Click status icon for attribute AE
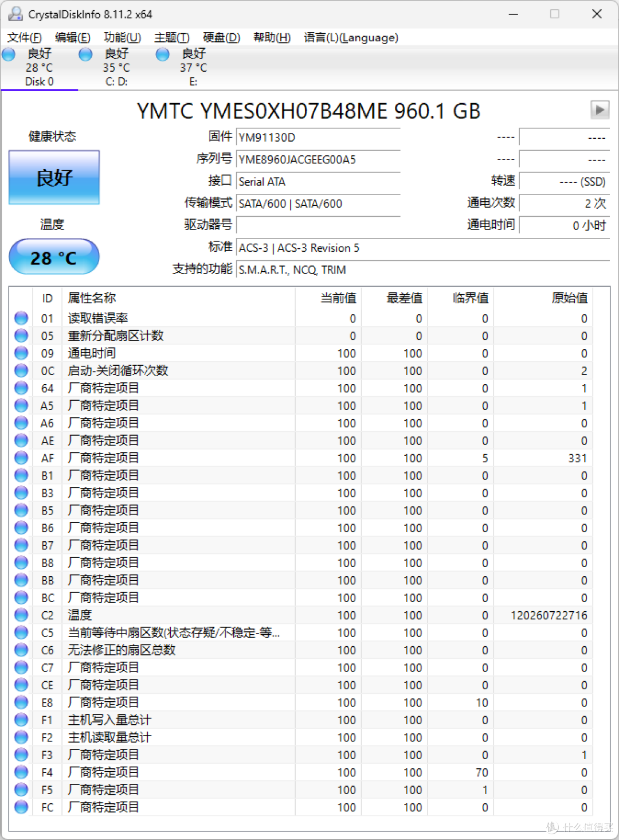 21,440
